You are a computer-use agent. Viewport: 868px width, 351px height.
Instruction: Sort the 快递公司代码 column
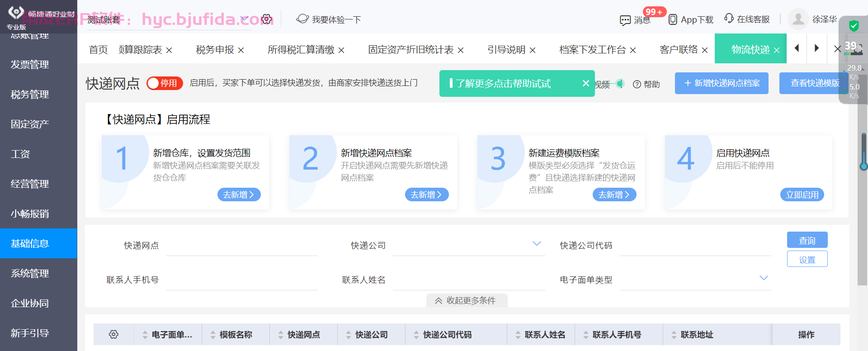coord(416,335)
